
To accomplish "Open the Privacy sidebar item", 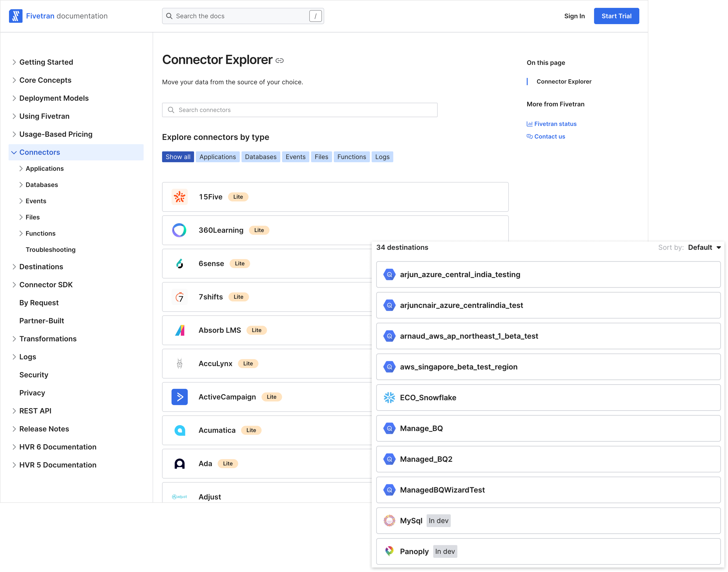I will tap(32, 393).
